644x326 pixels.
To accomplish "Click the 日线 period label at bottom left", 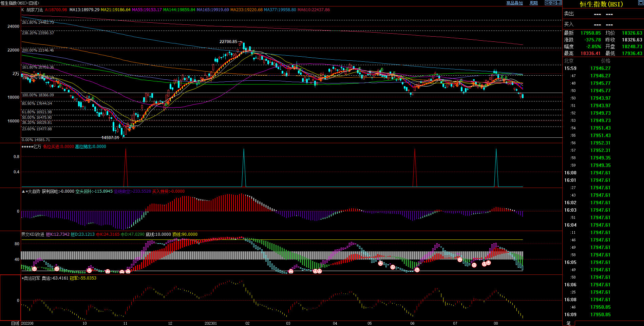I will click(x=15, y=323).
